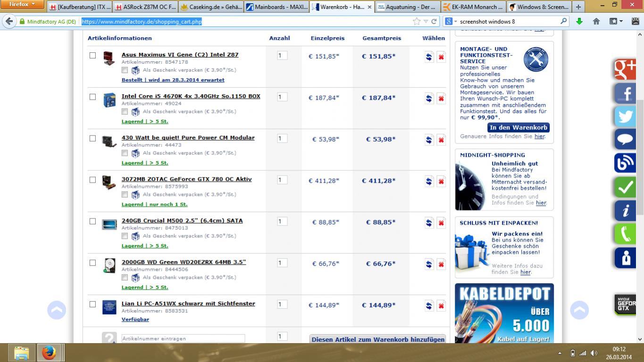
Task: Open blog feed side button
Action: pyautogui.click(x=625, y=163)
